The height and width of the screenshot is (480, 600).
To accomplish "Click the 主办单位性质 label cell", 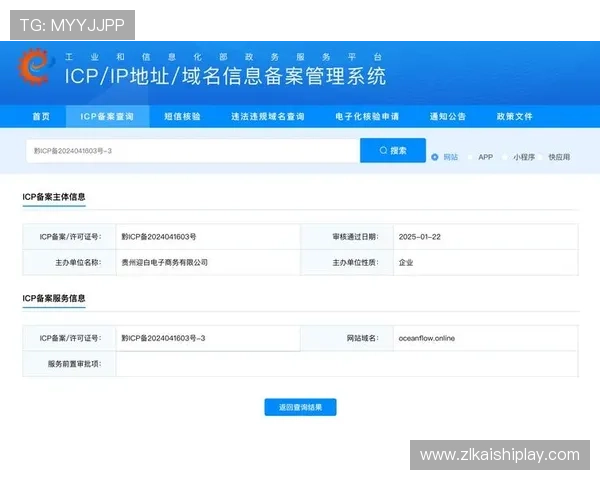I will (347, 263).
